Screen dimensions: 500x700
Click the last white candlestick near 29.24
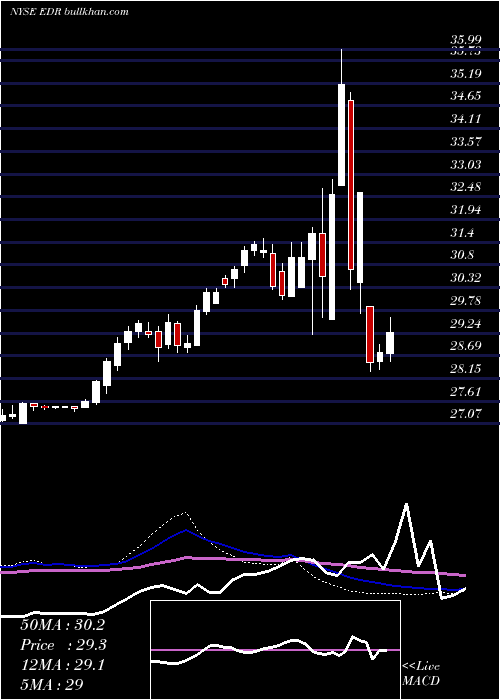[390, 343]
